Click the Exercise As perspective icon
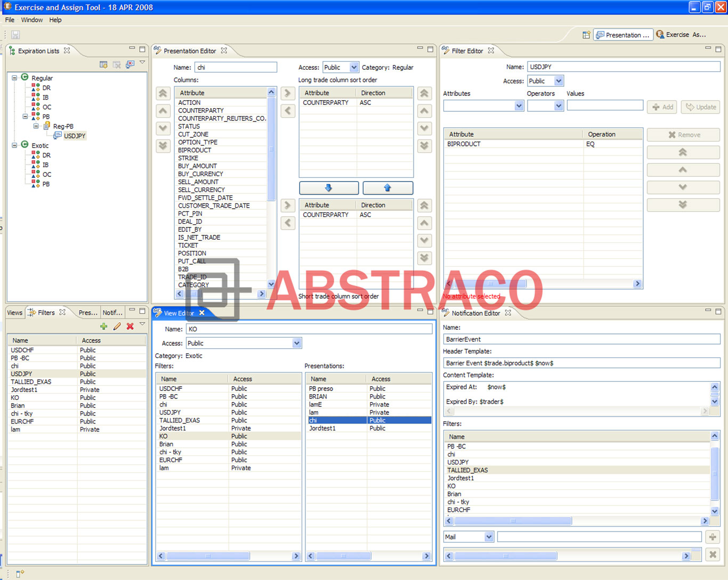The height and width of the screenshot is (580, 728). [x=661, y=34]
